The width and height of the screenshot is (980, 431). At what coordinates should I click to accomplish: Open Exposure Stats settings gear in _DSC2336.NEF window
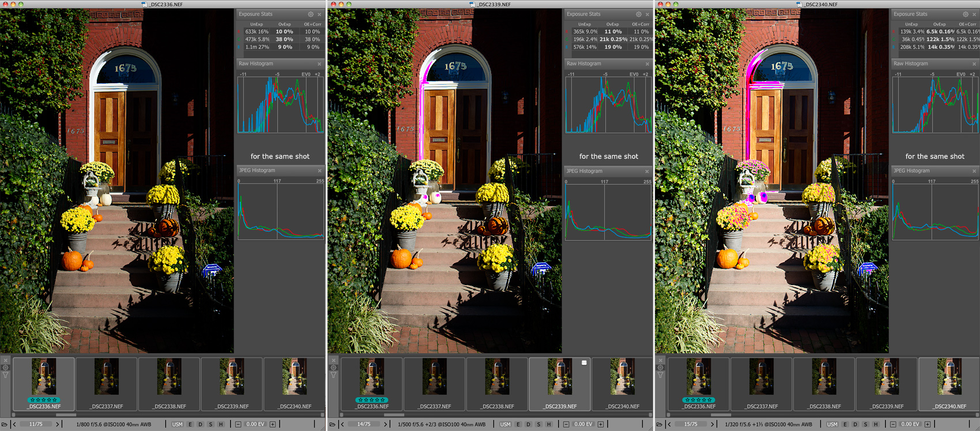pyautogui.click(x=311, y=14)
